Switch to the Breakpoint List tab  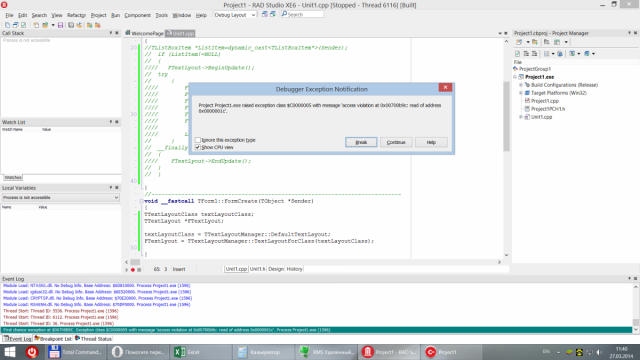point(53,339)
